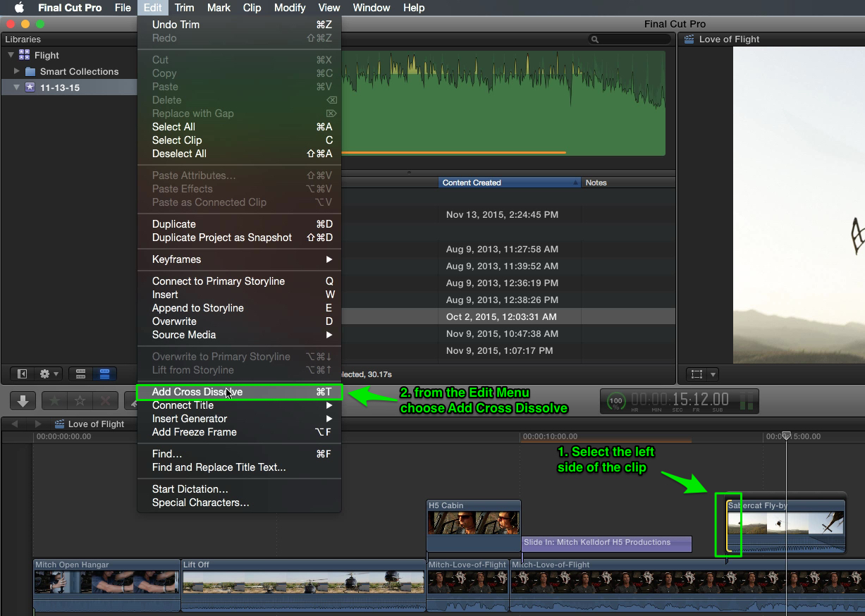Viewport: 865px width, 616px height.
Task: Click the Smart Collections folder icon
Action: tap(30, 72)
